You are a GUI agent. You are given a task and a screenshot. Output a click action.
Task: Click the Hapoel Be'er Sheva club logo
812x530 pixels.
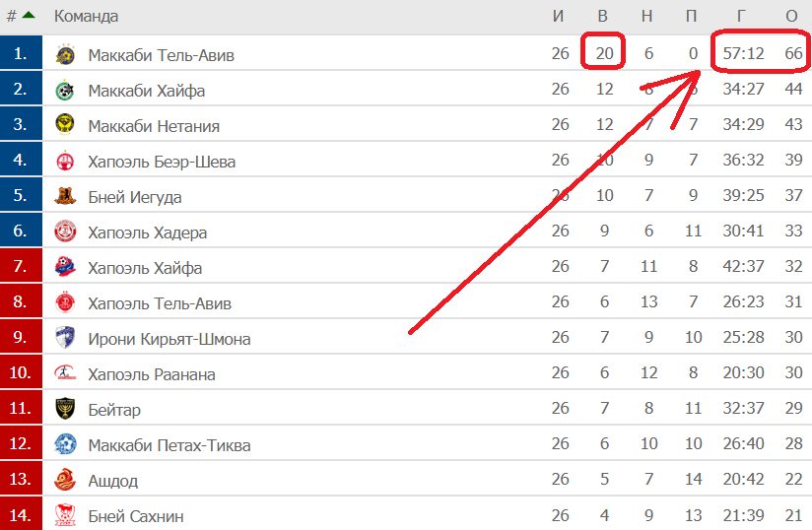(x=65, y=162)
